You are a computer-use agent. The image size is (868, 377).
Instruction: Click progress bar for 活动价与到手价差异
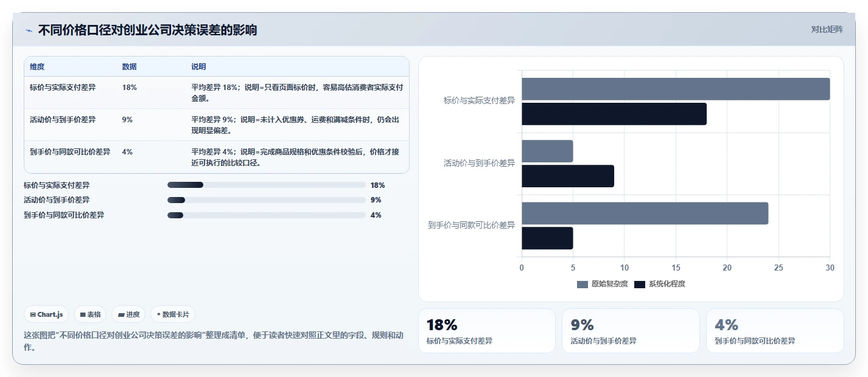[x=267, y=200]
